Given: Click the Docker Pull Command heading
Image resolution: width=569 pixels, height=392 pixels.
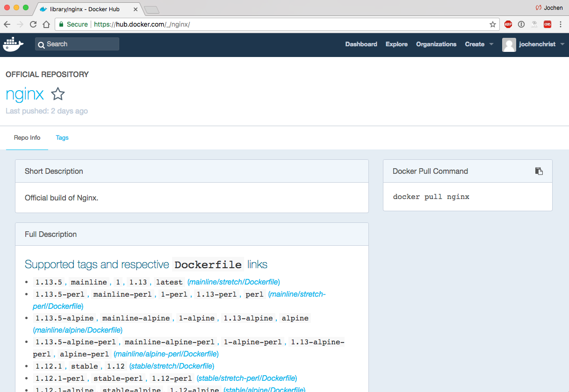Looking at the screenshot, I should click(x=430, y=171).
